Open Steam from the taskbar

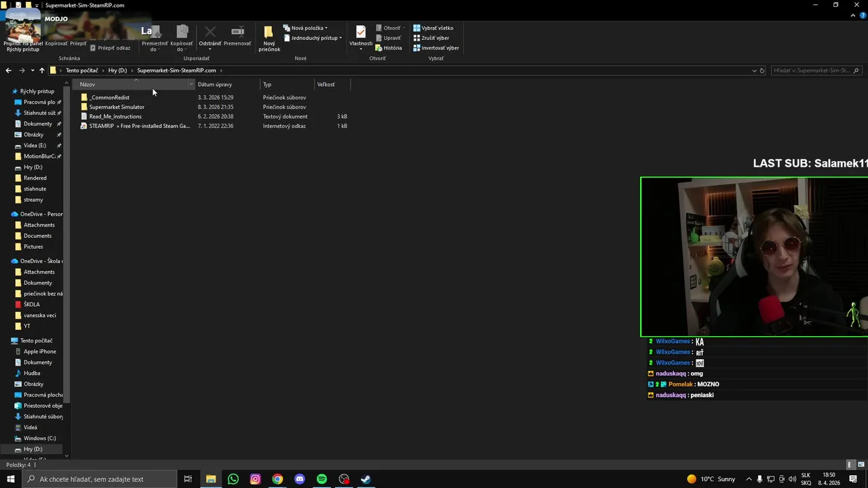[366, 479]
